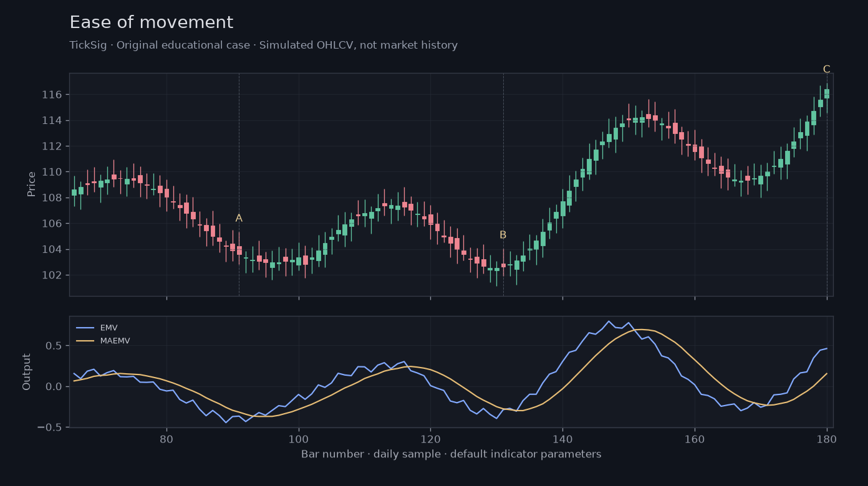This screenshot has height=486, width=868.
Task: Click price axis tick 114
Action: 52,120
